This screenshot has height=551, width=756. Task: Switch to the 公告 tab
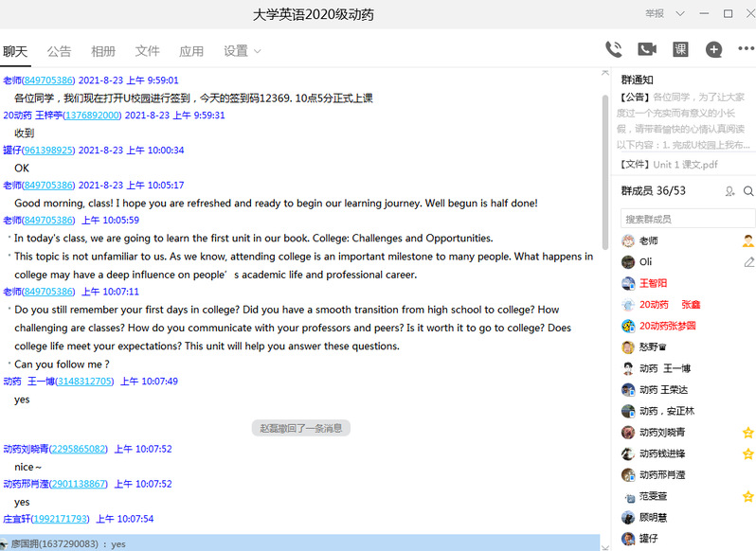pos(59,51)
